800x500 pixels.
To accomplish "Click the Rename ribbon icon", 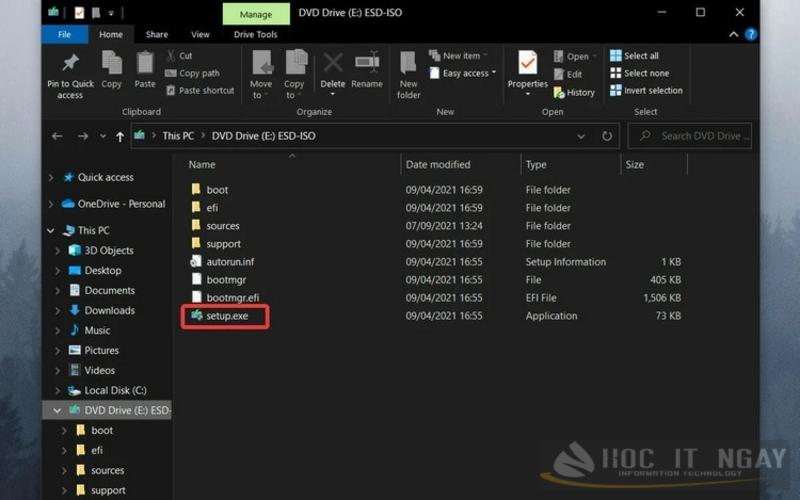I will (x=367, y=63).
